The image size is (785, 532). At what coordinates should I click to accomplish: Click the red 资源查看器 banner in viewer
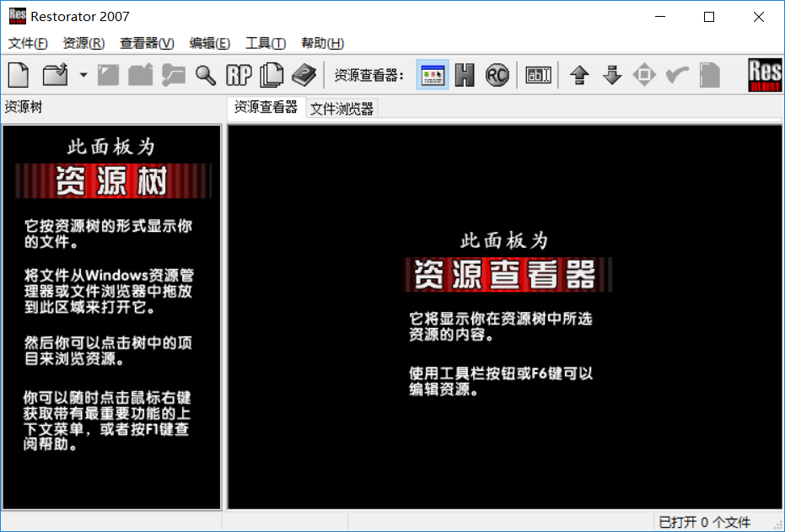[506, 274]
